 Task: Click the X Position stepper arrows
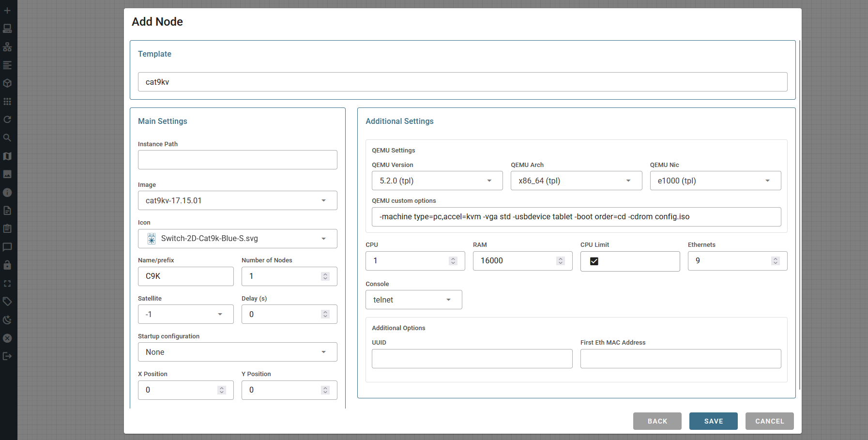(222, 390)
